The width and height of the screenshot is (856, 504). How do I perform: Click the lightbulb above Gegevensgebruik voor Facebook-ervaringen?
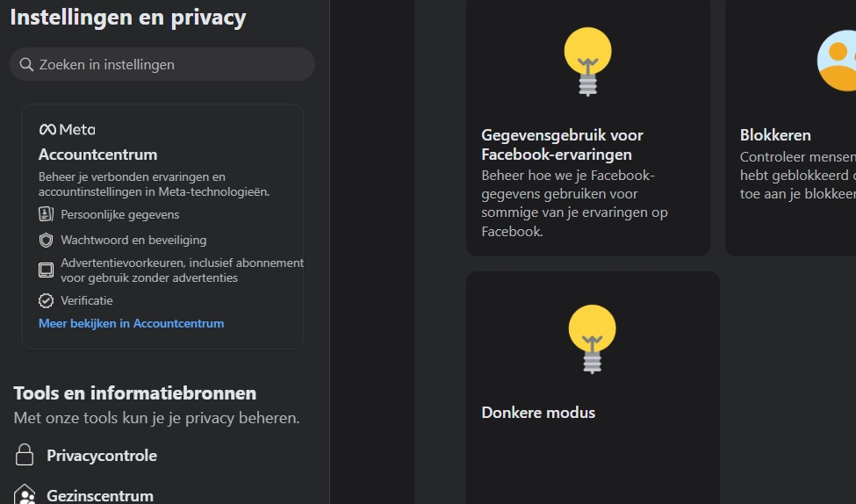coord(587,60)
